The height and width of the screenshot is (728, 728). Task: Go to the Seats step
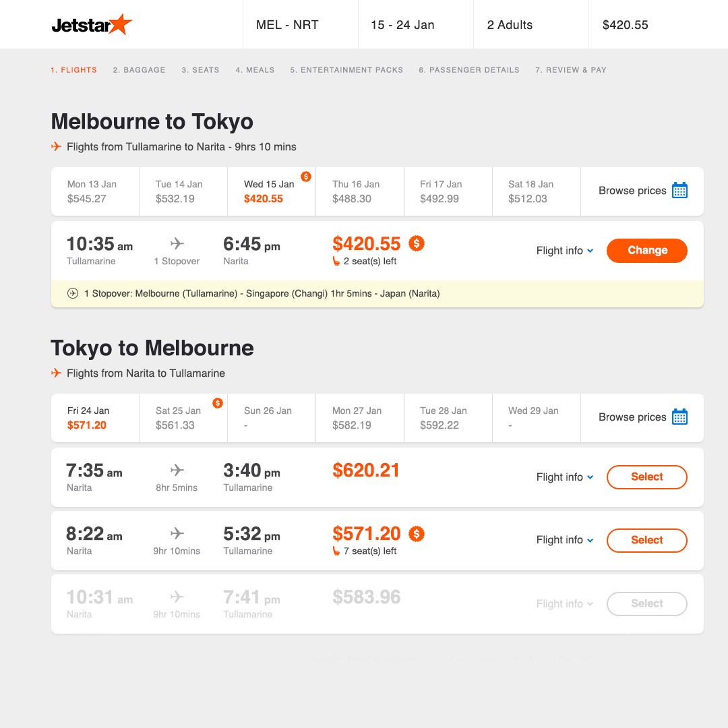click(200, 70)
